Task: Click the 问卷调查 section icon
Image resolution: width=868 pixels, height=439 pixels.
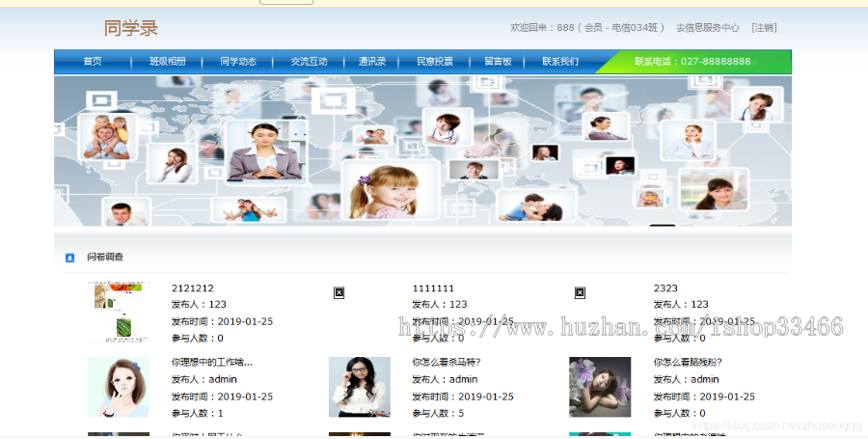Action: click(x=69, y=258)
